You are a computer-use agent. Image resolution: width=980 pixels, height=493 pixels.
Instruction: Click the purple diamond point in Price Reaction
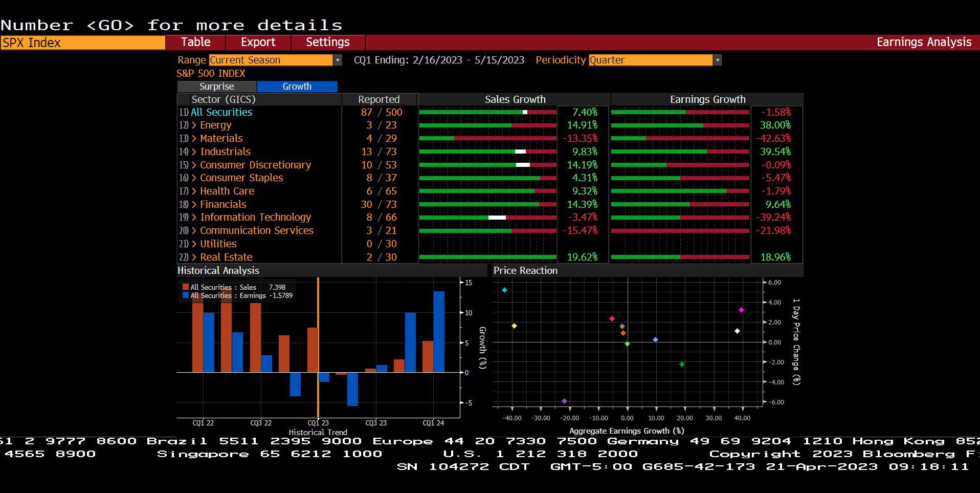pyautogui.click(x=564, y=401)
